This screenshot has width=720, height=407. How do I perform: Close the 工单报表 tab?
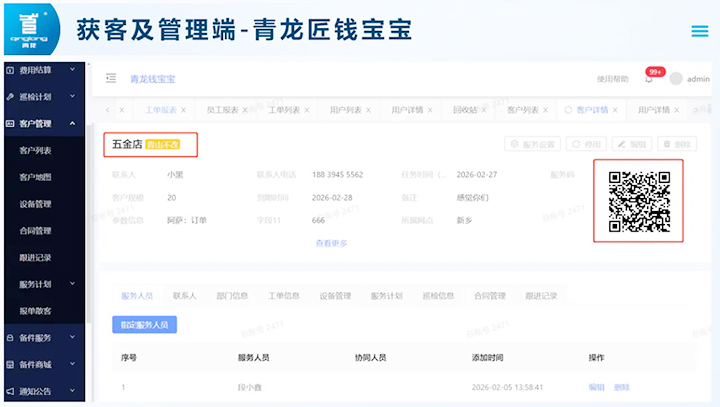(184, 110)
